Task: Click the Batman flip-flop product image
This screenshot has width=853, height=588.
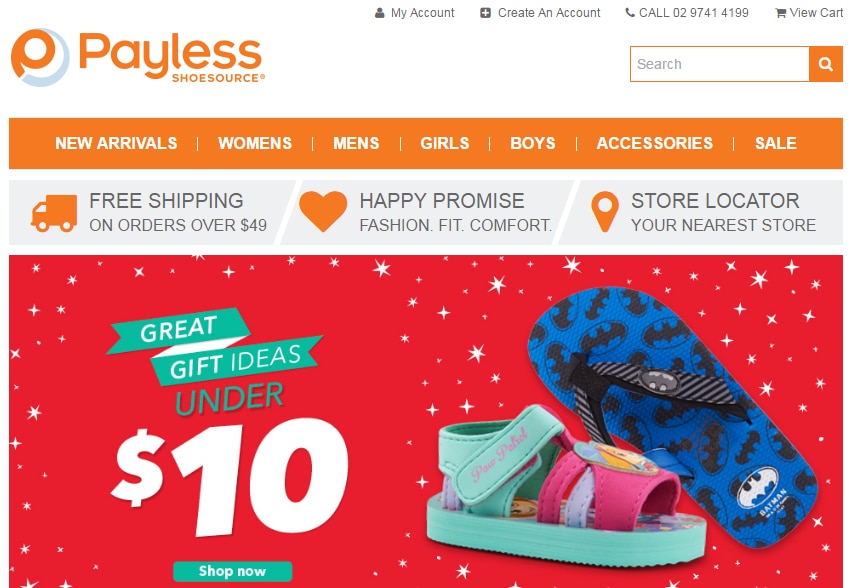Action: (675, 413)
